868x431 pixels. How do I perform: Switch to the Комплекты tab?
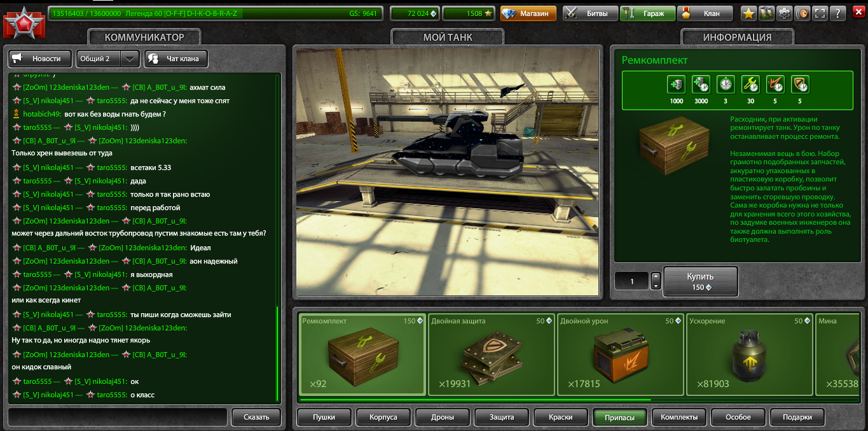tap(678, 418)
